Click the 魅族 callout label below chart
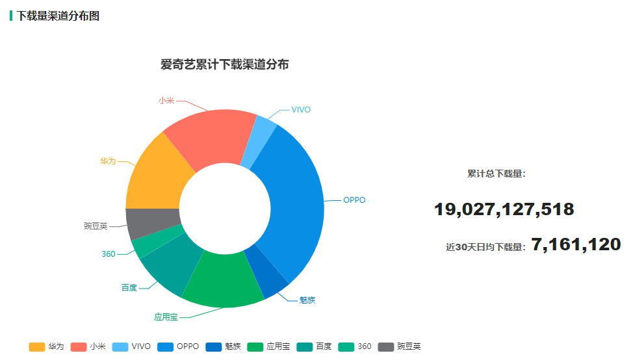This screenshot has width=633, height=364. 307,300
